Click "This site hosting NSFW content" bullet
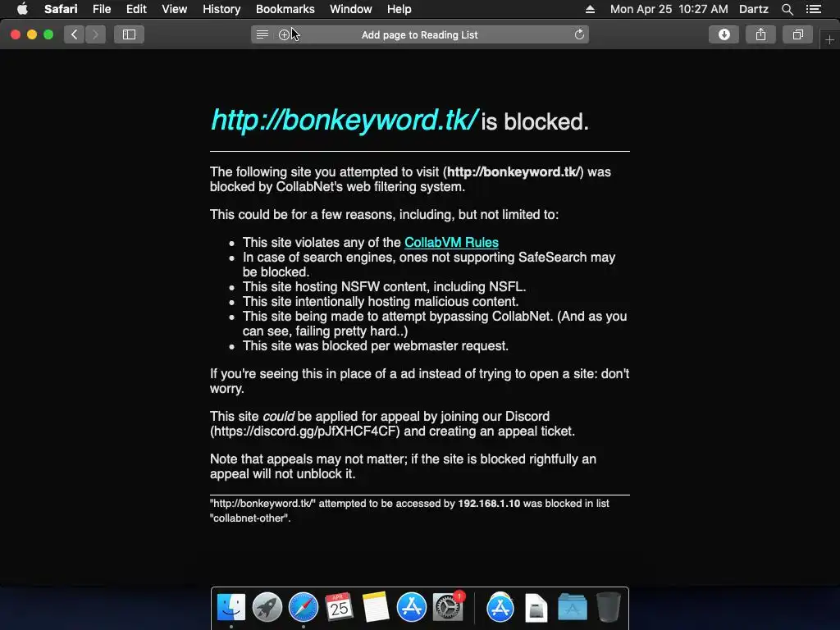Image resolution: width=840 pixels, height=630 pixels. coord(384,287)
